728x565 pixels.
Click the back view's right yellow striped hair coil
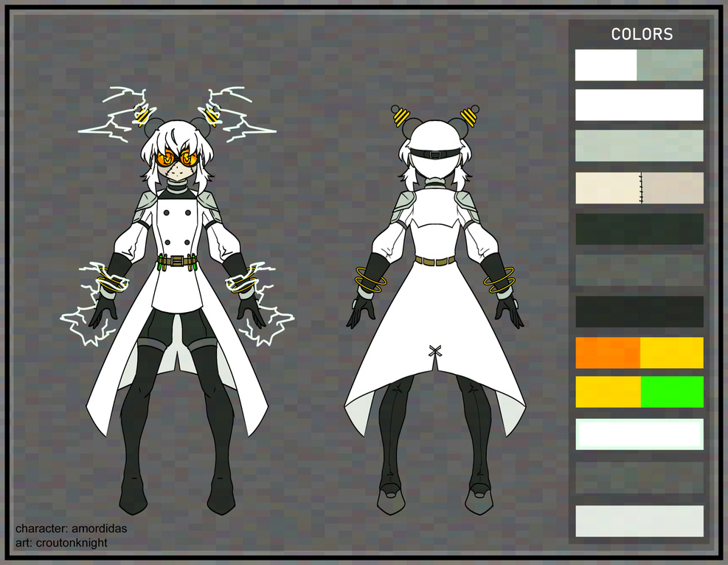[469, 116]
